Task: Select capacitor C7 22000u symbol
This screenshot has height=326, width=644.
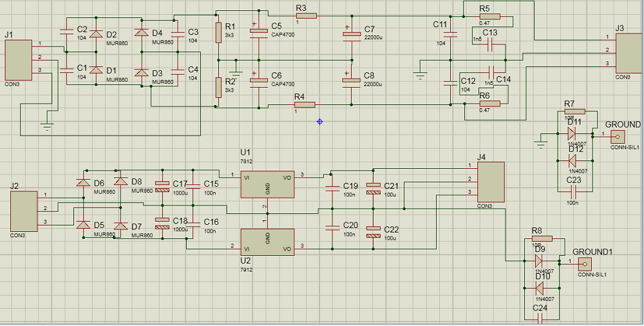Action: pos(351,35)
